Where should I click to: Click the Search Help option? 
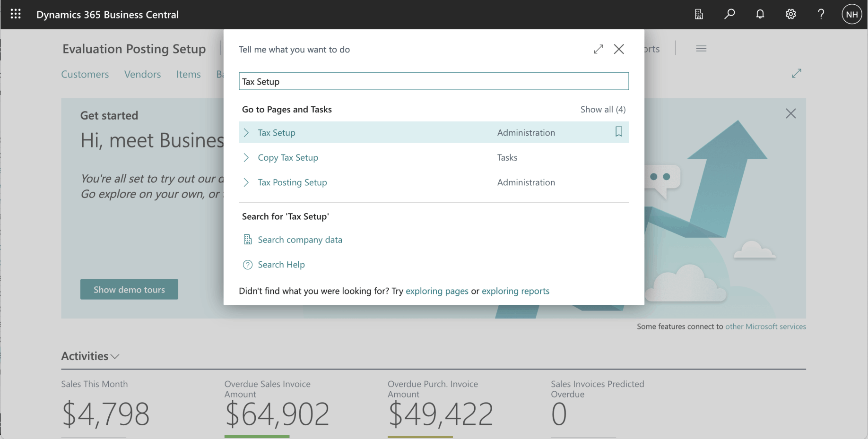click(x=281, y=265)
